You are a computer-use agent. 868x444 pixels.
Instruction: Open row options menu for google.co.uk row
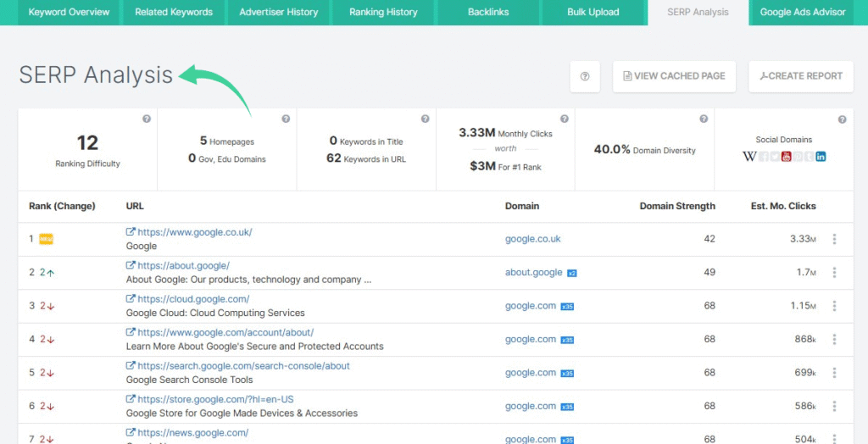point(834,239)
